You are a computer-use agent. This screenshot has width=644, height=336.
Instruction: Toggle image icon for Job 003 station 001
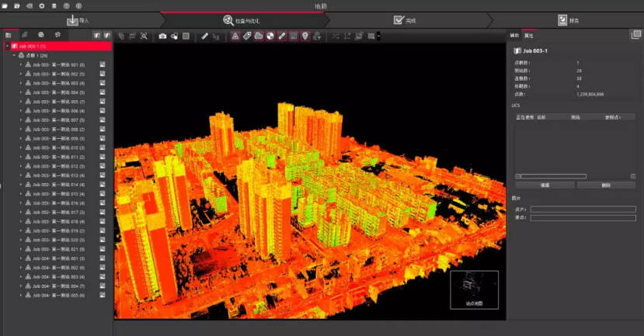(x=103, y=64)
